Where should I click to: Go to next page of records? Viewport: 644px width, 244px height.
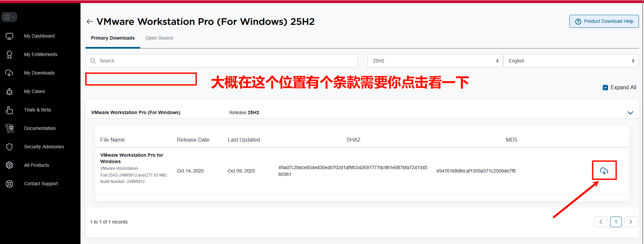click(631, 222)
